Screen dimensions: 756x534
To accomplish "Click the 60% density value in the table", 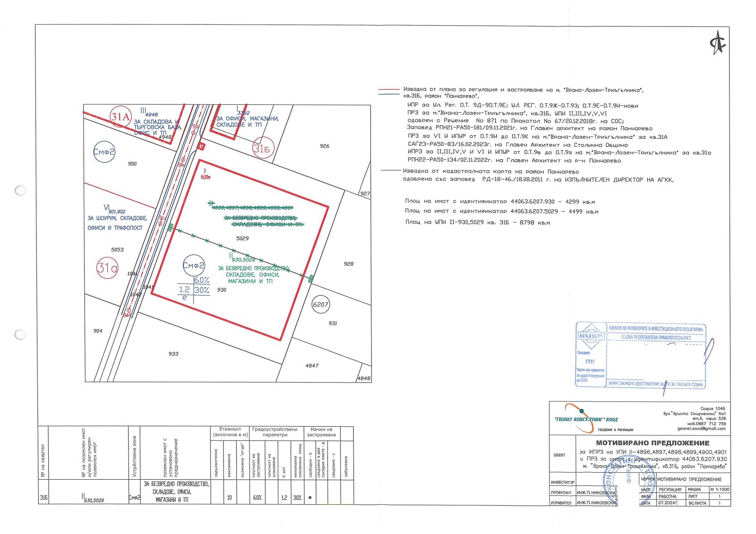I will tap(257, 498).
